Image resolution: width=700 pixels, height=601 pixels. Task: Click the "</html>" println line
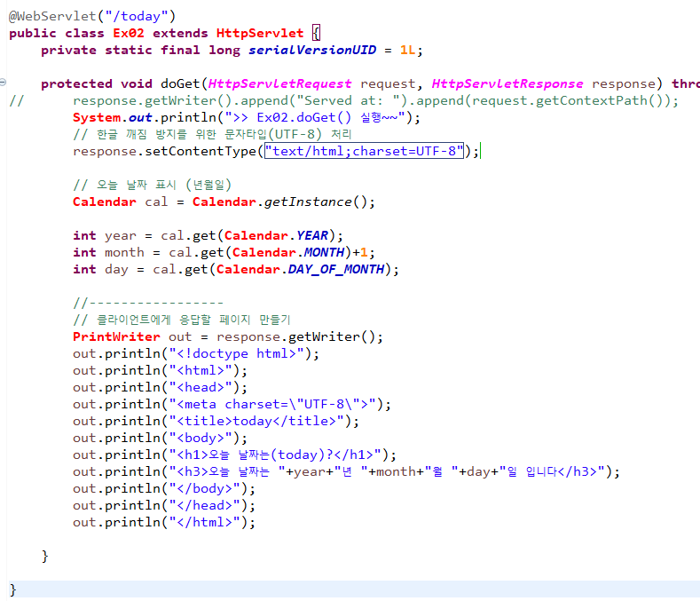coord(164,522)
